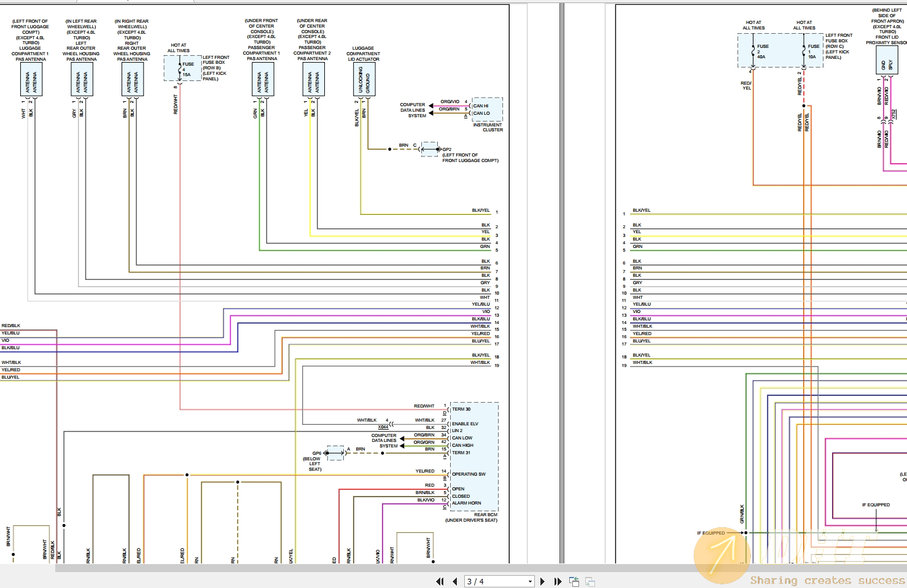This screenshot has width=907, height=588.
Task: Click the 'X044' connector label
Action: point(383,427)
